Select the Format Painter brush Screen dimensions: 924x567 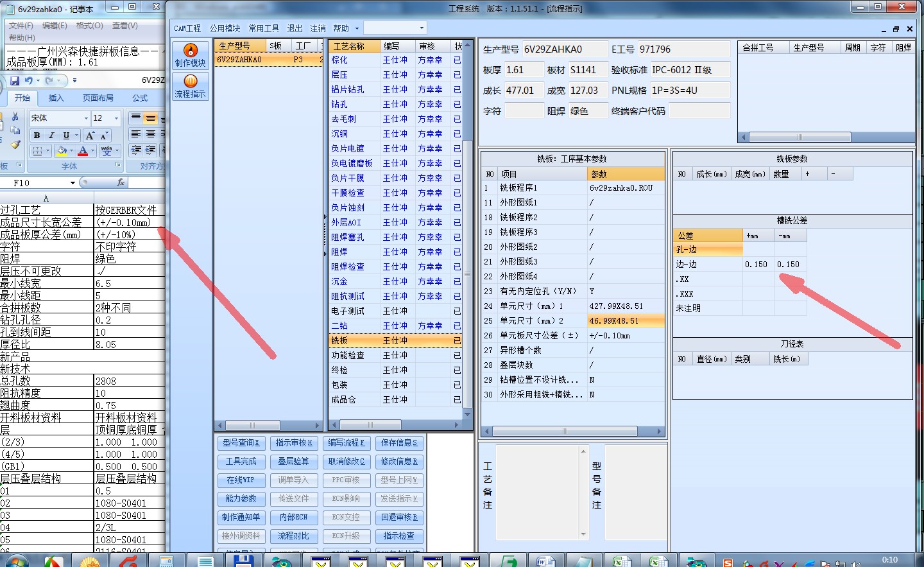click(15, 145)
